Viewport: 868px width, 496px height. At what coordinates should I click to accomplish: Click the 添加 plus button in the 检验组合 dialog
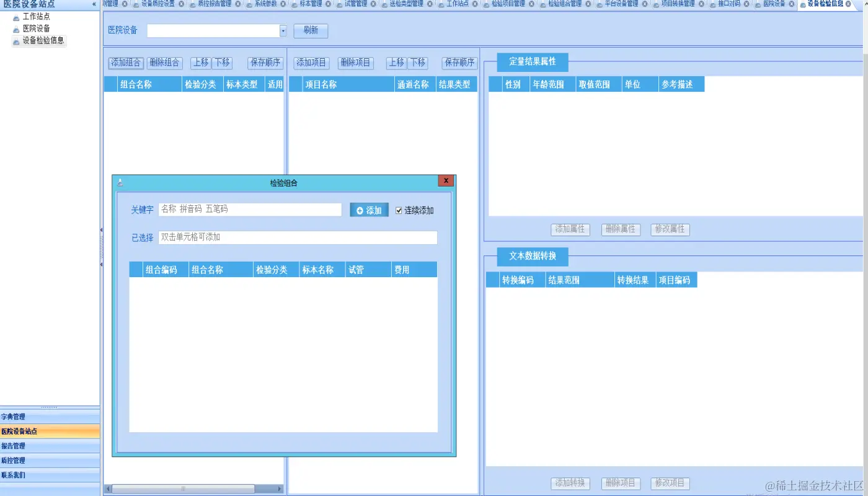(x=369, y=210)
